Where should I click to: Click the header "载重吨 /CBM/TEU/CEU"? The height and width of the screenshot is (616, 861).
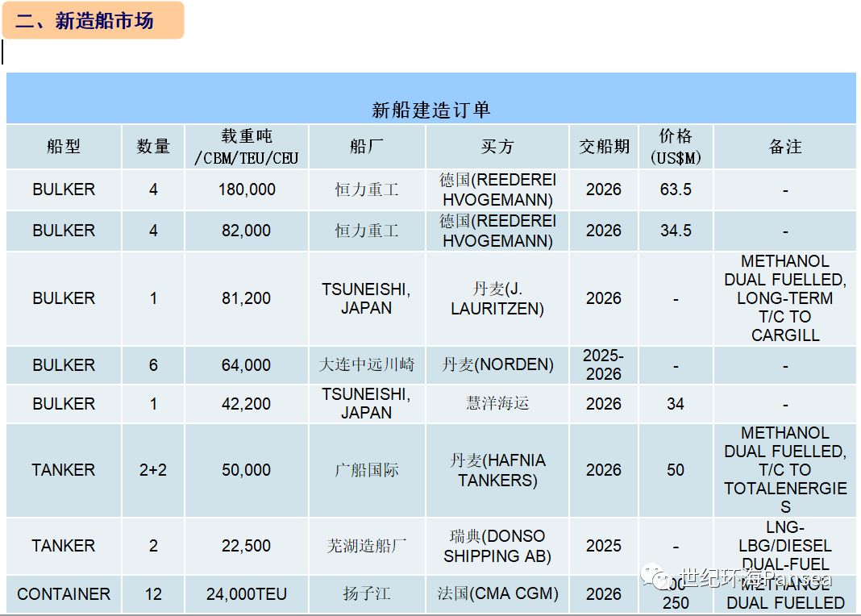247,147
